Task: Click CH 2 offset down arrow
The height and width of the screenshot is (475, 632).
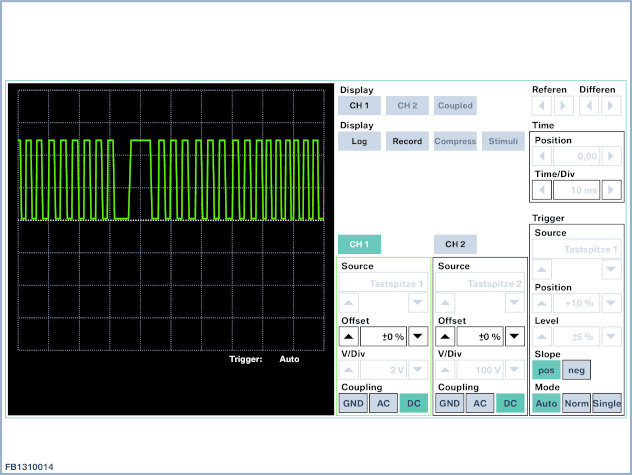Action: pyautogui.click(x=514, y=337)
